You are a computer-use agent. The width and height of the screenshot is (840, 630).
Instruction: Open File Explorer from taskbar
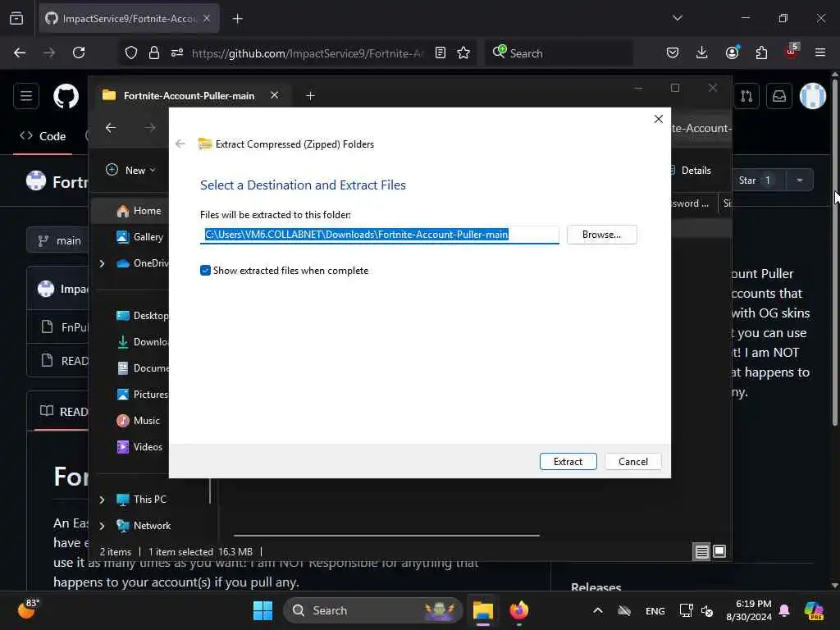point(482,610)
